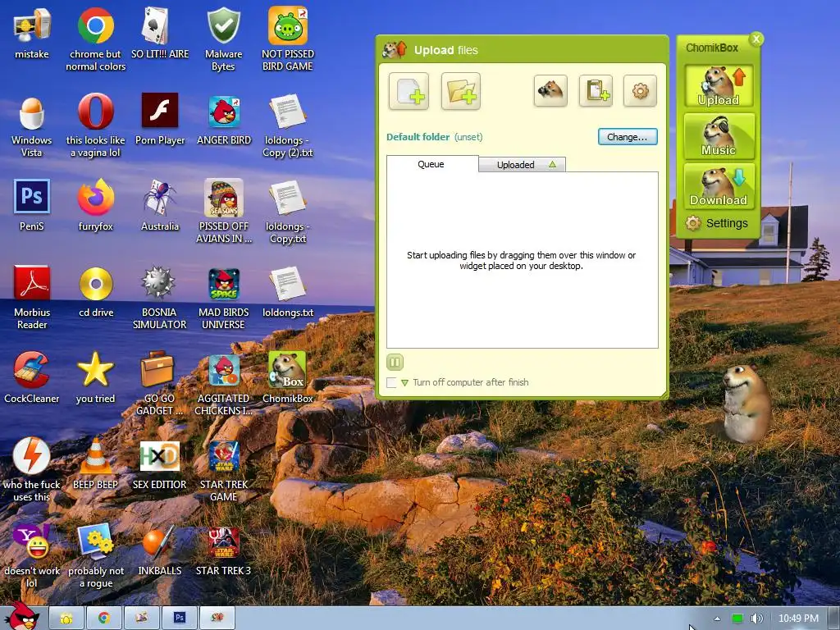Switch to the Queue tab
Screen dimensions: 840x630
pyautogui.click(x=431, y=164)
